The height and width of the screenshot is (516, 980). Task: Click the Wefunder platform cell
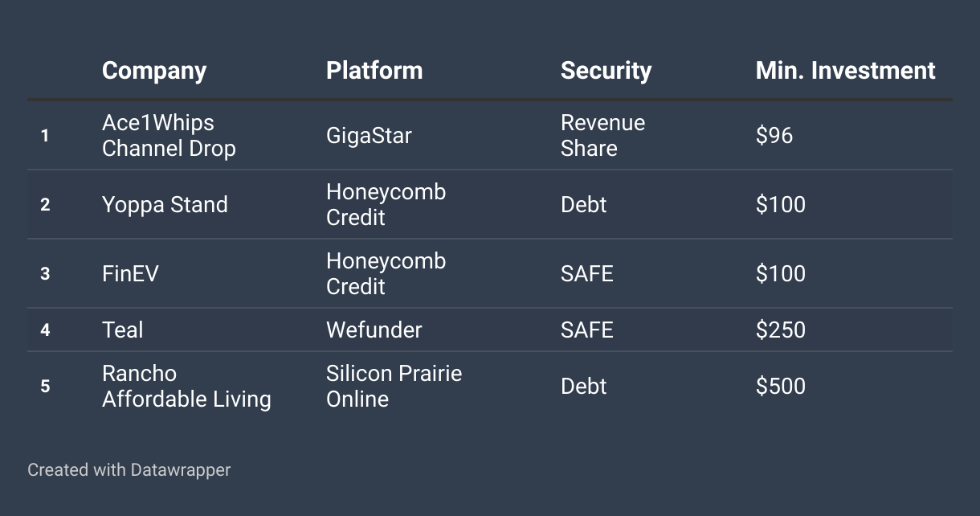click(374, 330)
